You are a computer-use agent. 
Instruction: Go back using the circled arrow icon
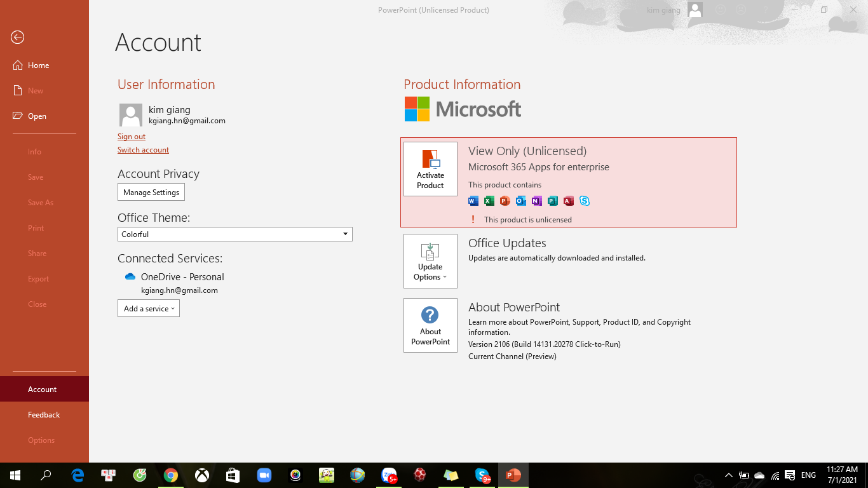(18, 37)
